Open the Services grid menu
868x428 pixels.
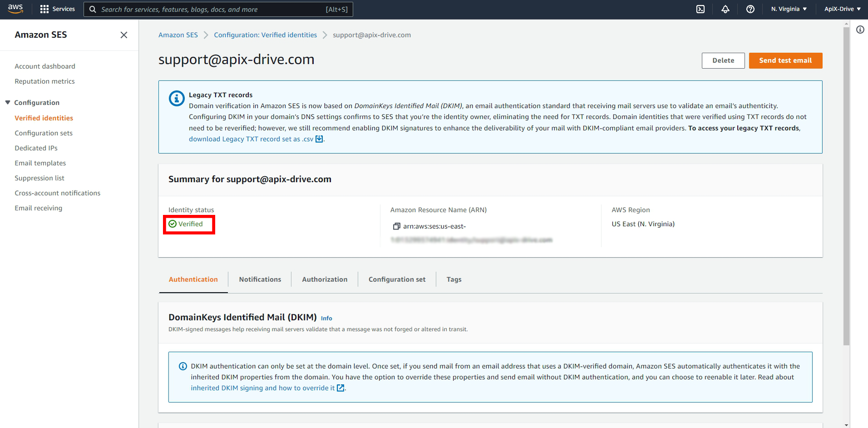point(57,9)
